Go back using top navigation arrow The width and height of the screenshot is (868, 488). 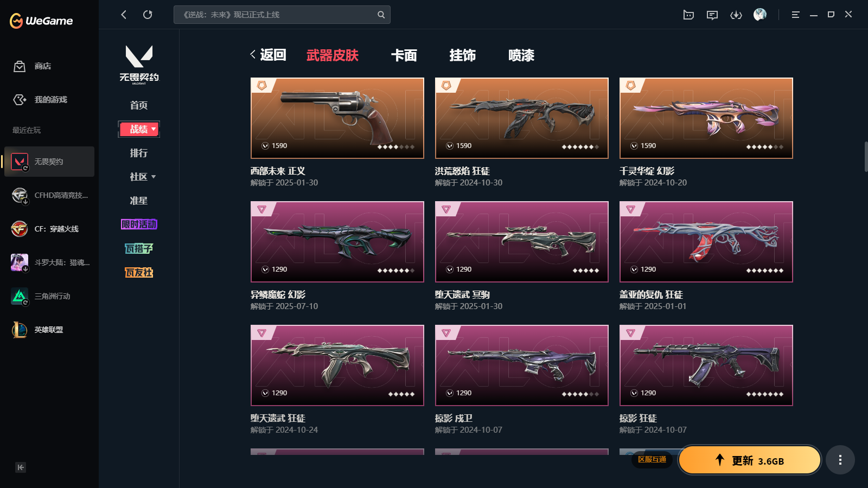124,15
